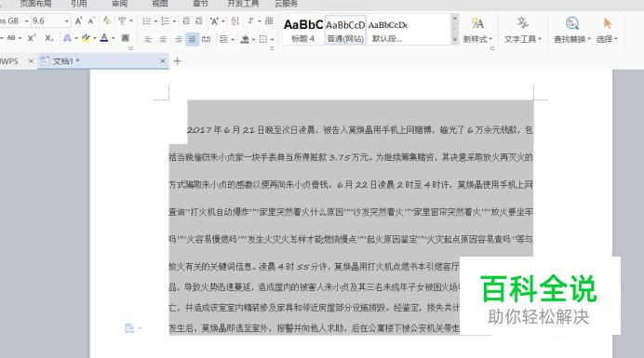Expand the styles gallery list
Screen dimensions: 644x358
(x=455, y=40)
